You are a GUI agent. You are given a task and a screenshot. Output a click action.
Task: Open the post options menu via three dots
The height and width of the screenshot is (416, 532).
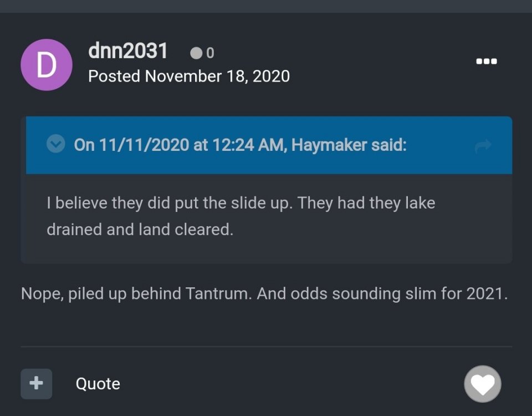click(x=486, y=61)
